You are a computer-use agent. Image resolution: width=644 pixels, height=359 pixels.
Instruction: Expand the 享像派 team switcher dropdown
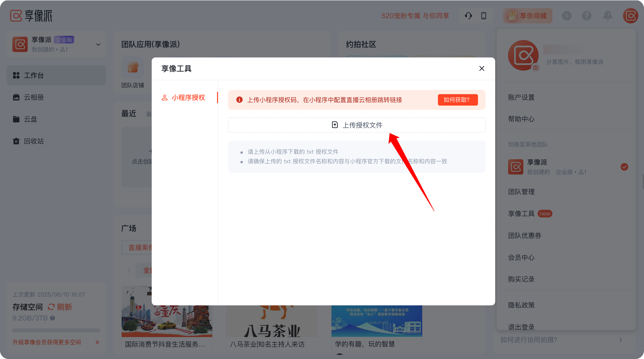[x=98, y=45]
